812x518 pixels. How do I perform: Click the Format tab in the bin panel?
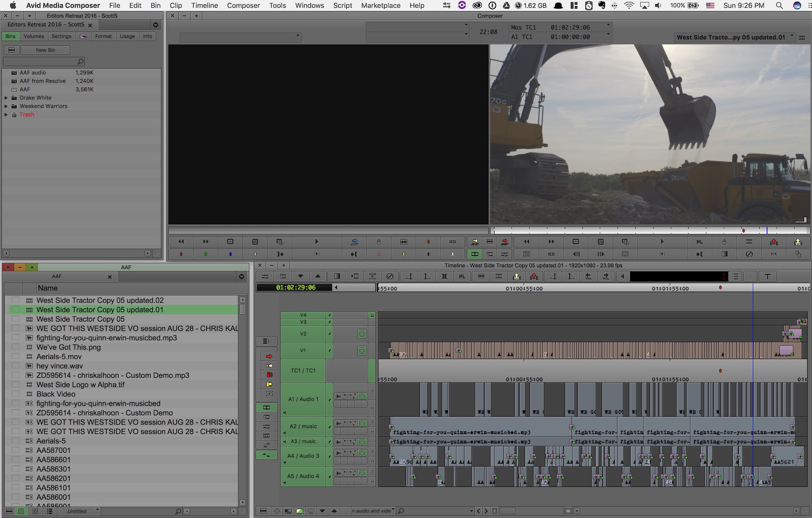[104, 36]
